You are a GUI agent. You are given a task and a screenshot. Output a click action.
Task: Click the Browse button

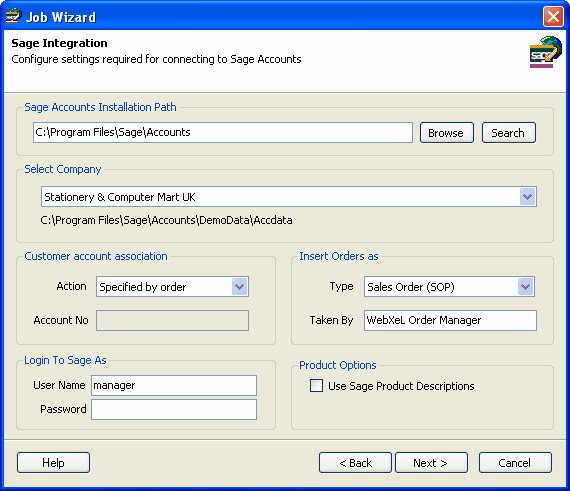click(447, 133)
